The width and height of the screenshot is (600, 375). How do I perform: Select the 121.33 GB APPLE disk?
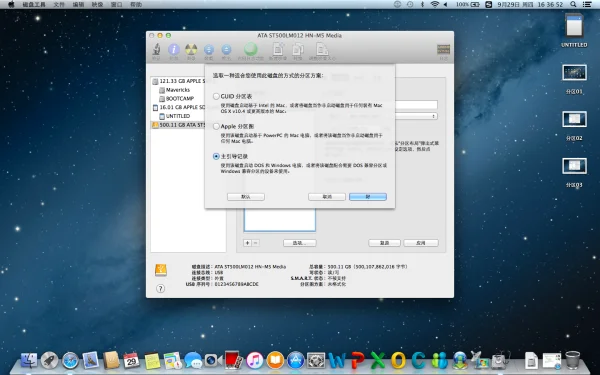tap(178, 81)
